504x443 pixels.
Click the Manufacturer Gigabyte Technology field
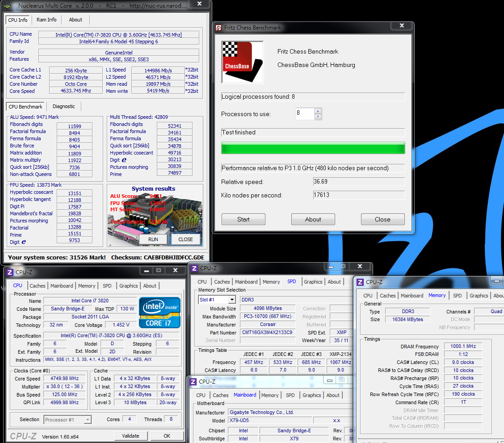click(291, 412)
